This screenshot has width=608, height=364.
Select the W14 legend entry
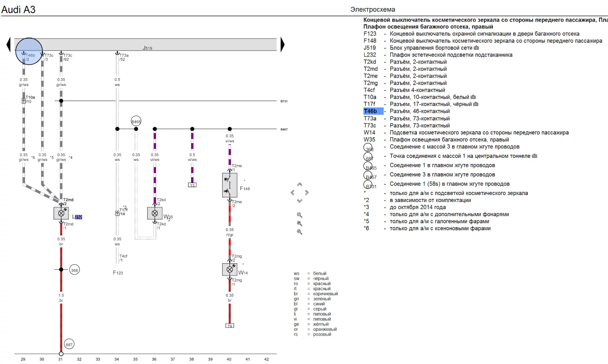[x=369, y=133]
